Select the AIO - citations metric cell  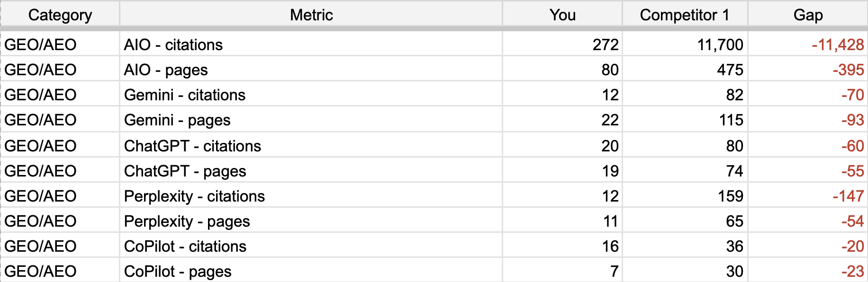[173, 45]
